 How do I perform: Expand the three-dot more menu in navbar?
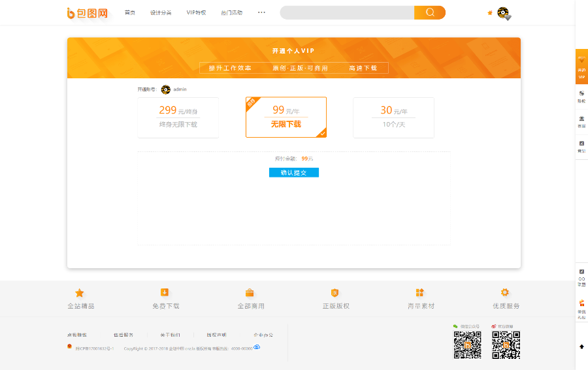[261, 12]
